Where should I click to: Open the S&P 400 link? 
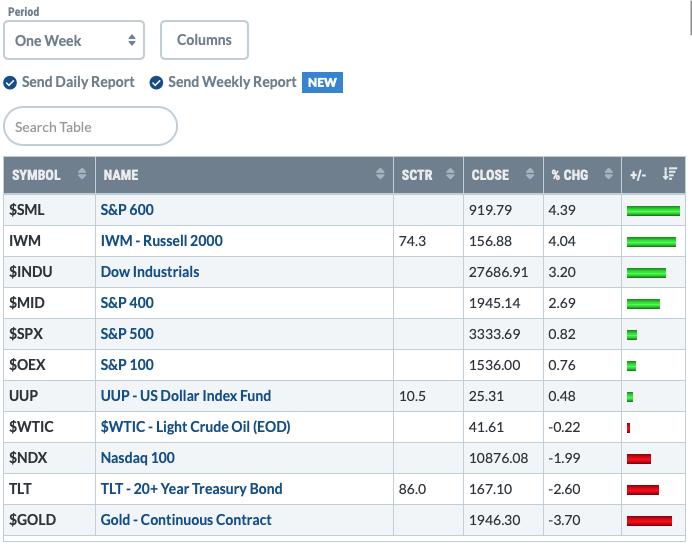tap(127, 303)
